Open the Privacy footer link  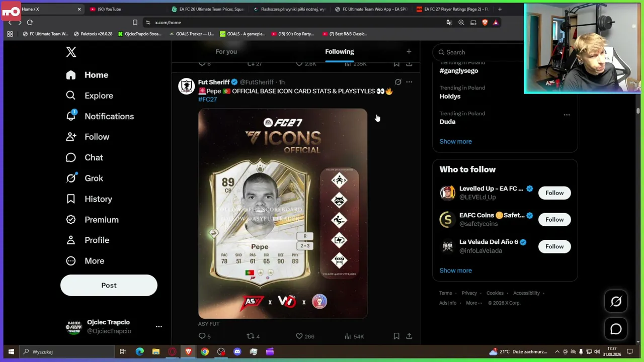tap(469, 293)
